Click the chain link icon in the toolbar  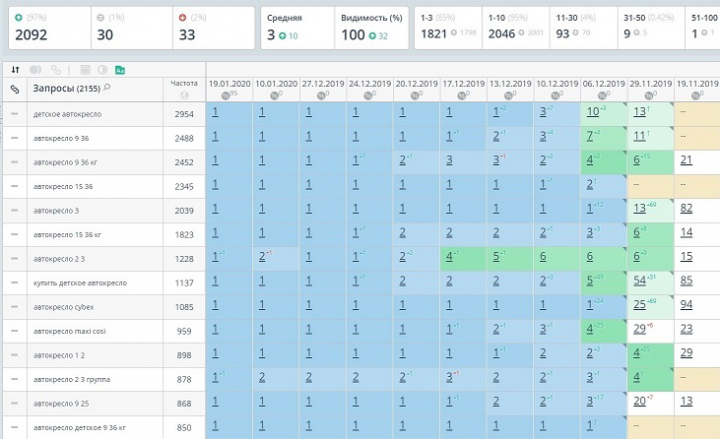(x=57, y=70)
